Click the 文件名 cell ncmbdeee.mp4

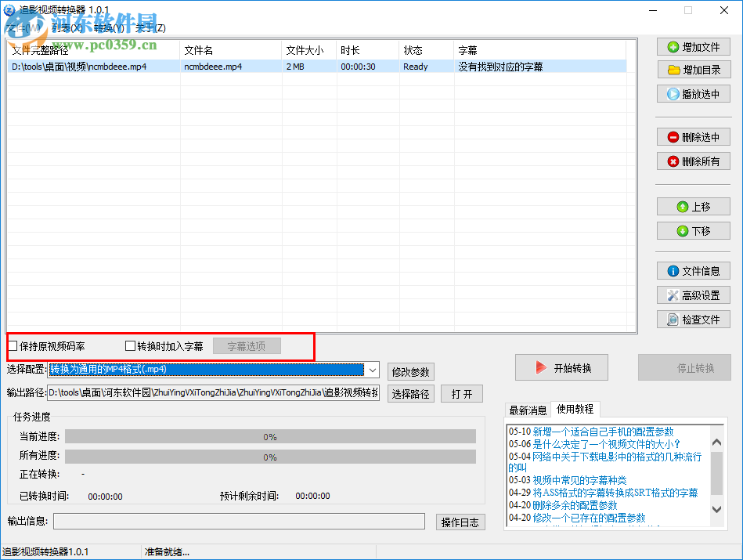point(213,67)
